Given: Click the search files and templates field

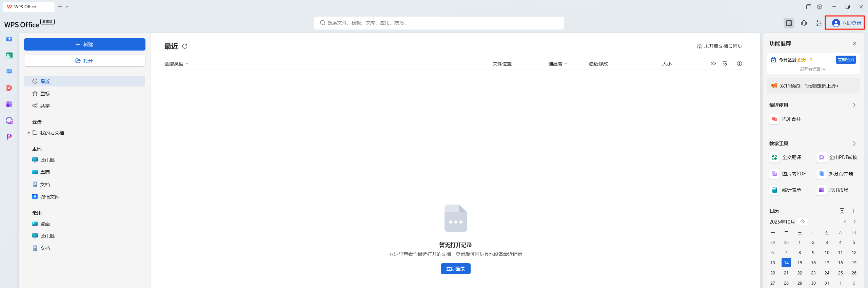Looking at the screenshot, I should 439,23.
